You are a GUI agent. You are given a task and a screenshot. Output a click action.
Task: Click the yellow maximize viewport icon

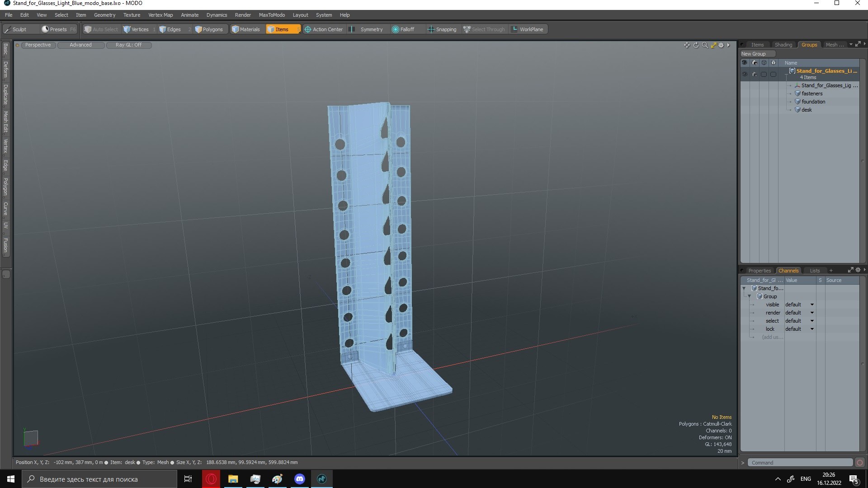pos(713,45)
